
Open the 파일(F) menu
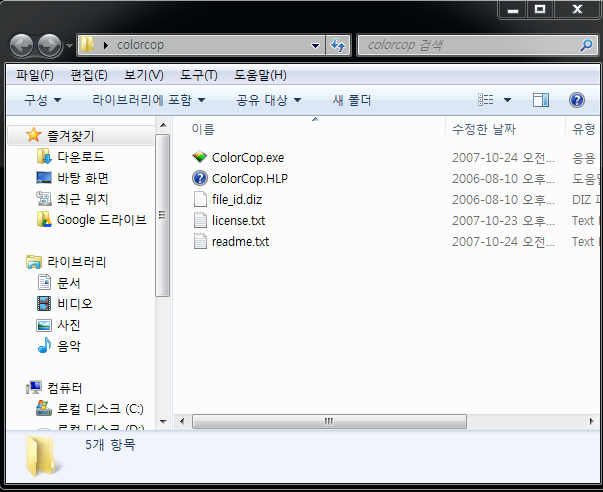click(x=35, y=75)
